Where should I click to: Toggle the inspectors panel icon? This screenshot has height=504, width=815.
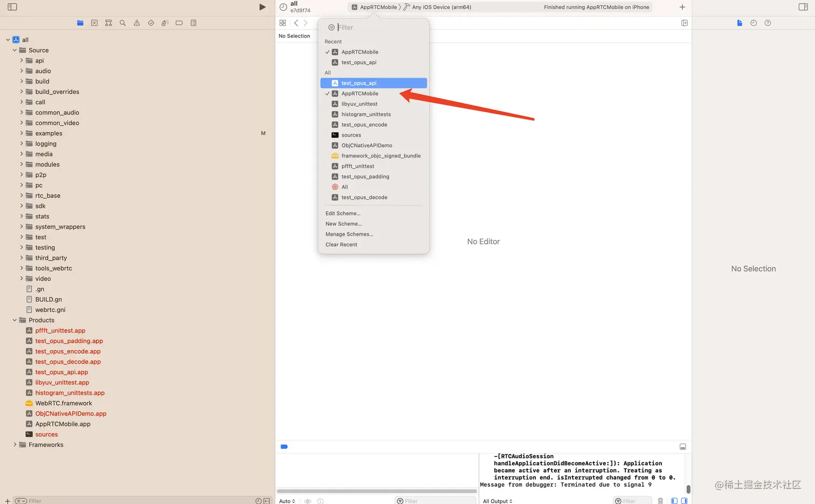[803, 7]
